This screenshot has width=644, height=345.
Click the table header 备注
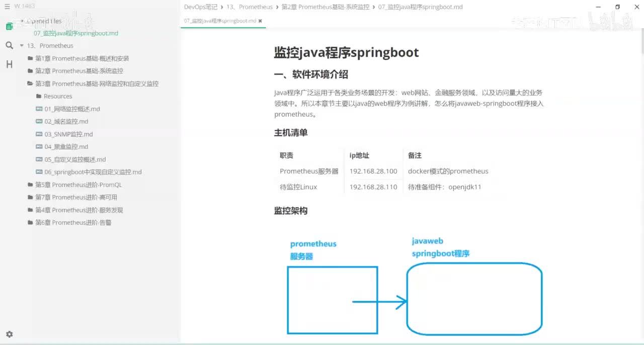[415, 155]
